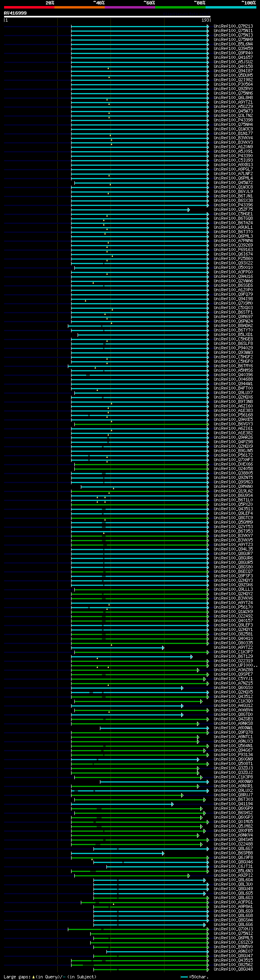Screen dimensions: 260x980
Task: Select the label UniRef100_C1K3P7
Action: point(233,652)
